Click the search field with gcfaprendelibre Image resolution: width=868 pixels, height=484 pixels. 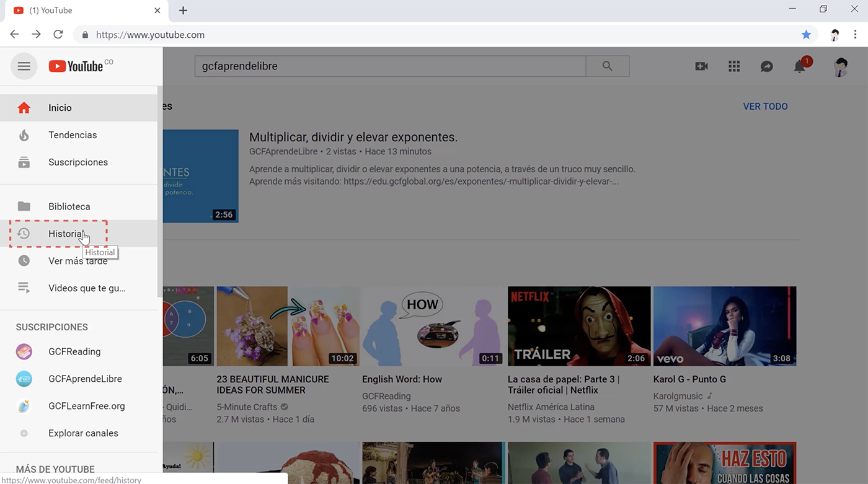(x=390, y=66)
